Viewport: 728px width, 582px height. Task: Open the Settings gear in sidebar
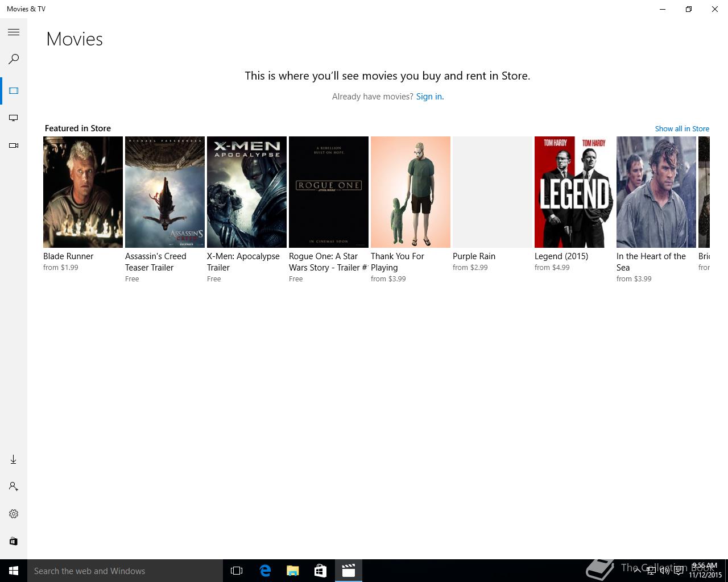click(14, 514)
